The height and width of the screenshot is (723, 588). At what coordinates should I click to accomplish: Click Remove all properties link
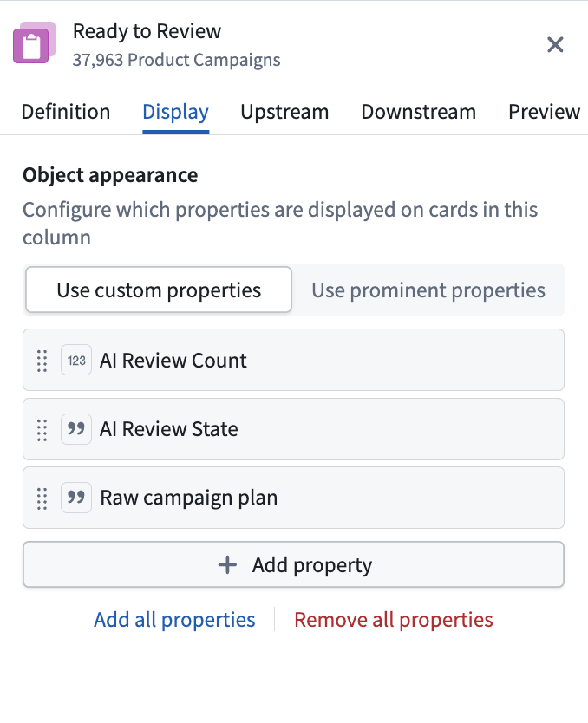pos(394,619)
